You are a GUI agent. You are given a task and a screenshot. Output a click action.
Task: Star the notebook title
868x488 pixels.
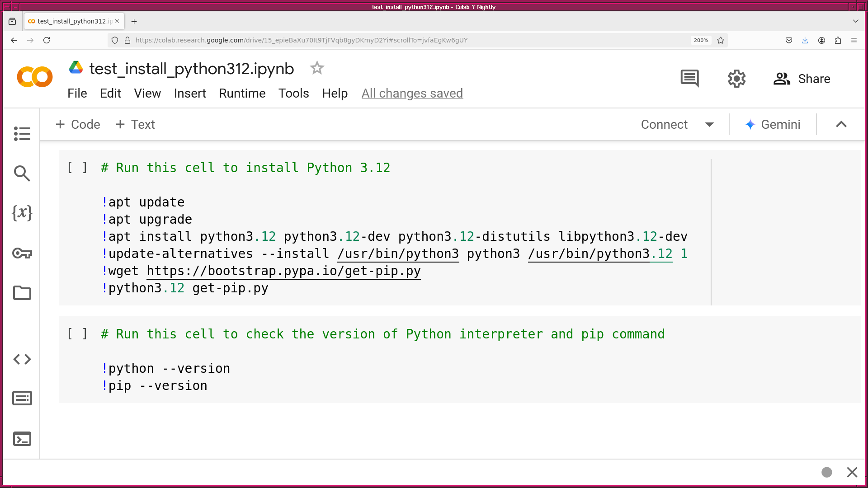317,68
